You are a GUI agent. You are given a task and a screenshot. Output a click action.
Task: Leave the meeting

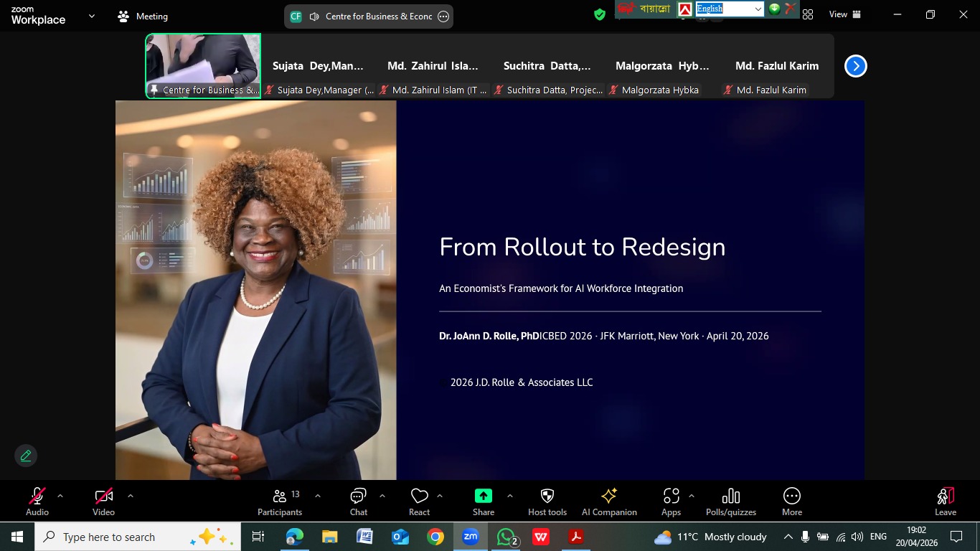pyautogui.click(x=945, y=501)
